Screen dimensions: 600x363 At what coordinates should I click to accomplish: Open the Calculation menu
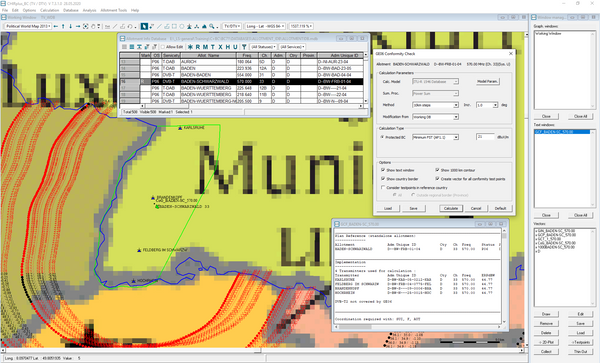pos(49,10)
